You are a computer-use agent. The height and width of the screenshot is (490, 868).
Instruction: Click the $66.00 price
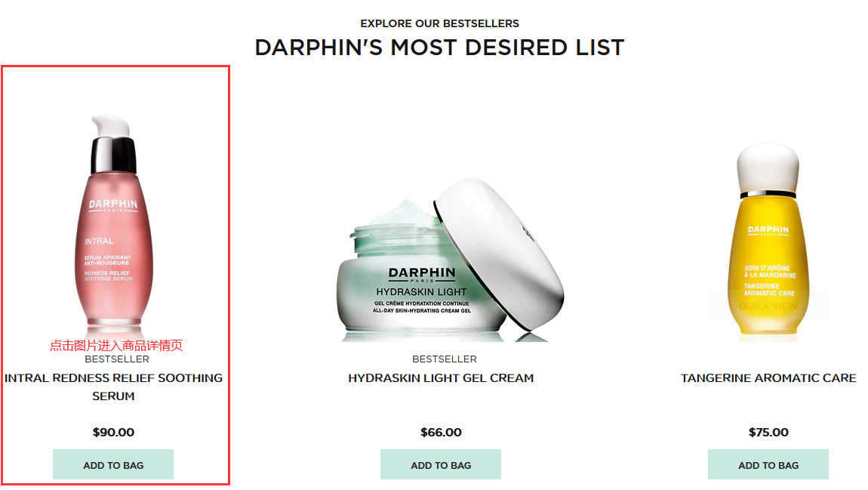(x=441, y=433)
